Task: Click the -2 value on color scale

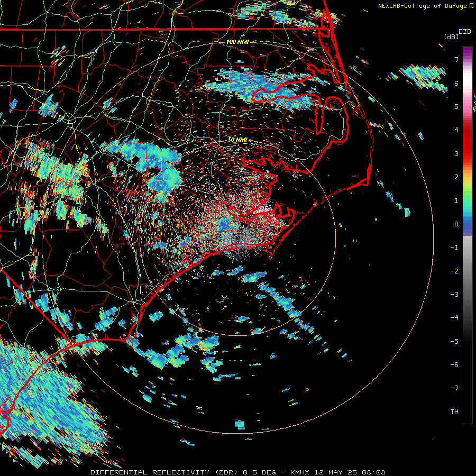Action: 454,271
